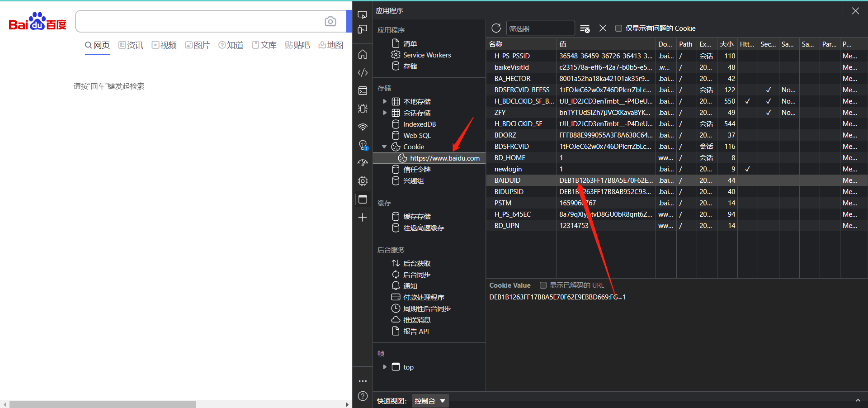Screen dimensions: 868x408
Task: Open the Console panel icon
Action: point(363,90)
